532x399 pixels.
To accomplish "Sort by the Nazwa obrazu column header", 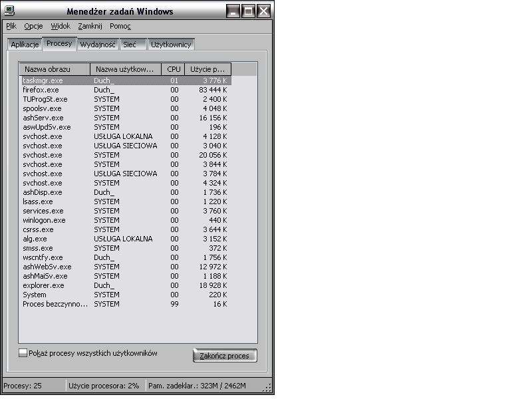I will pyautogui.click(x=53, y=68).
